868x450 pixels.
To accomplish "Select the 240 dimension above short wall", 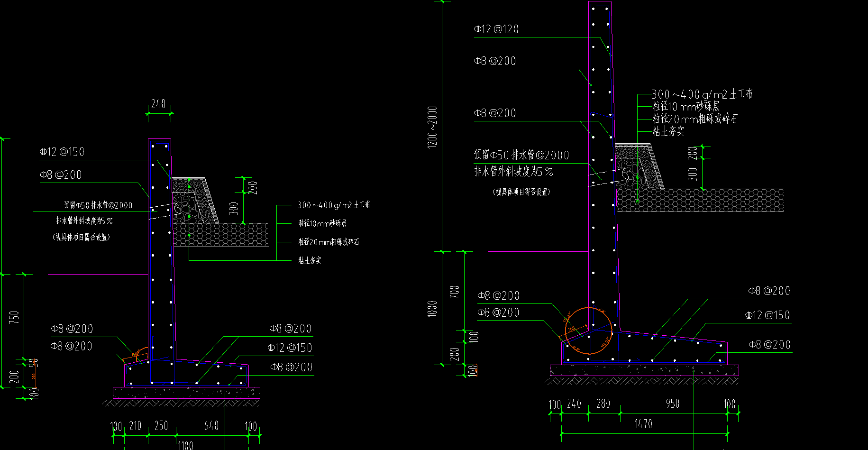I will [x=158, y=104].
